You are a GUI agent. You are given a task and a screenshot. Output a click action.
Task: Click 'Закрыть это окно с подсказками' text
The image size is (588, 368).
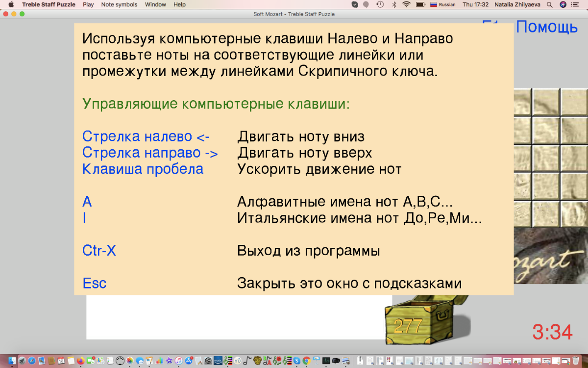point(349,283)
